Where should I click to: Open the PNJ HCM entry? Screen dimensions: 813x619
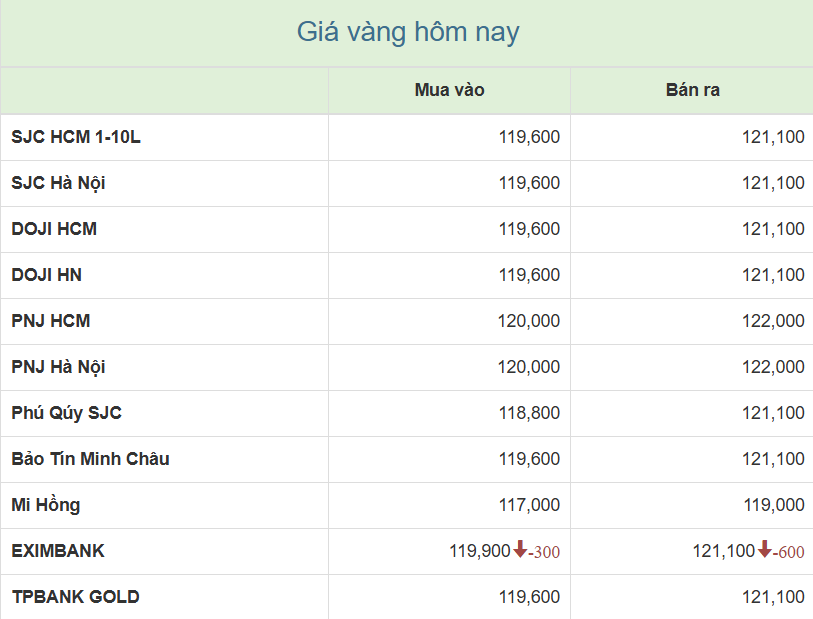[x=51, y=321]
